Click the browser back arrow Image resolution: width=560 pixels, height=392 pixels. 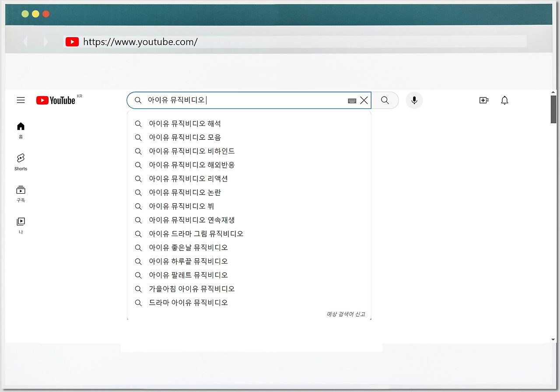[x=25, y=42]
